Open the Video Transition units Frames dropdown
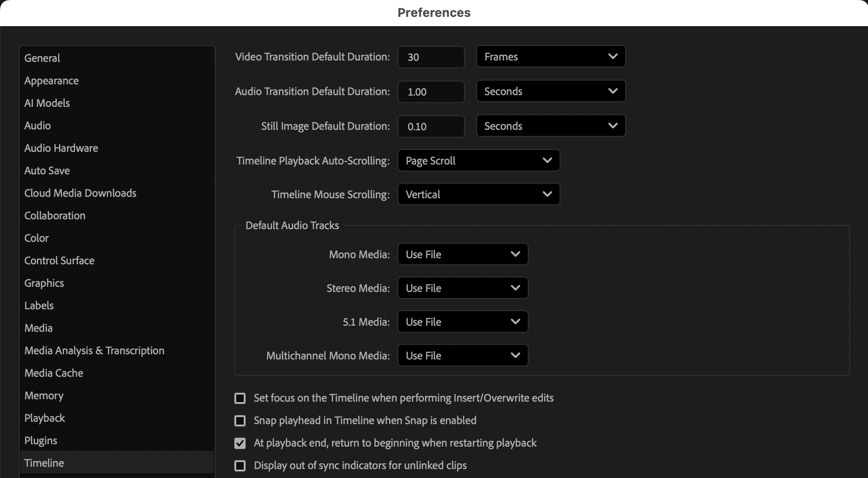This screenshot has width=868, height=478. (x=551, y=57)
